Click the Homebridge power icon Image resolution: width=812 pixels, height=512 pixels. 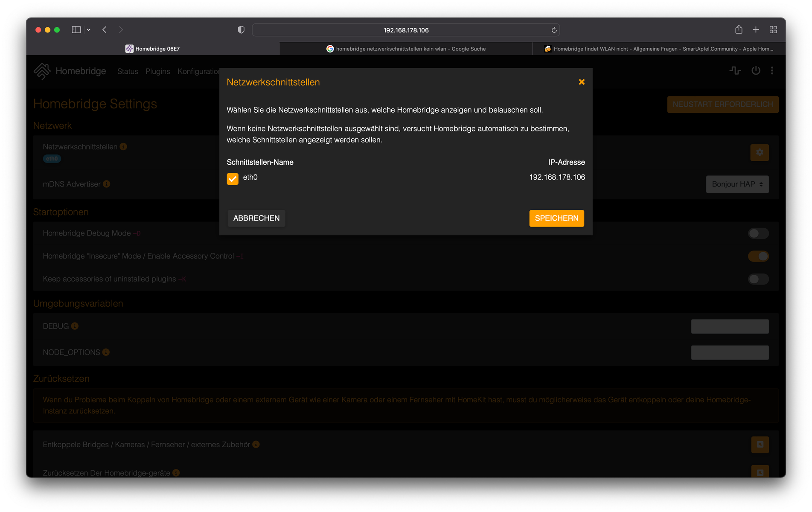(x=756, y=70)
